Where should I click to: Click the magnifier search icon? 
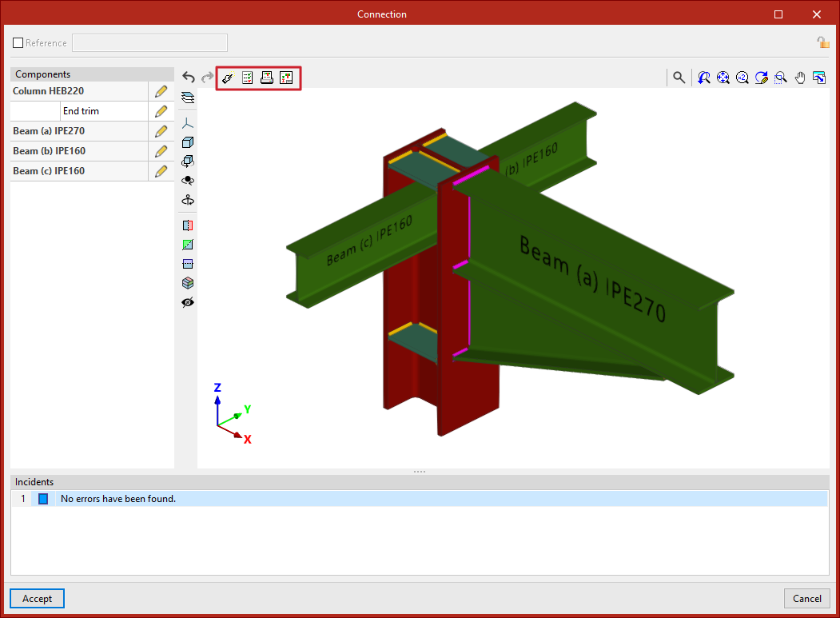click(679, 78)
